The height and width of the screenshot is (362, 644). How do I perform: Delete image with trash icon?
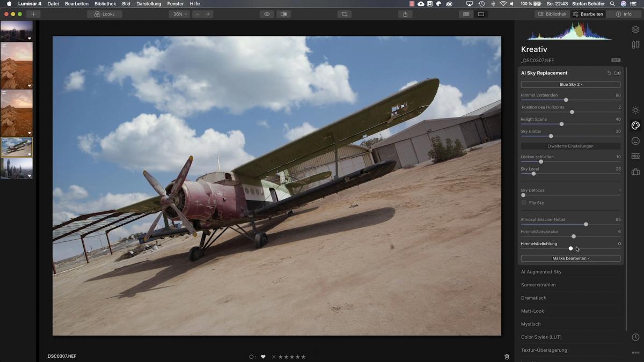click(x=507, y=357)
